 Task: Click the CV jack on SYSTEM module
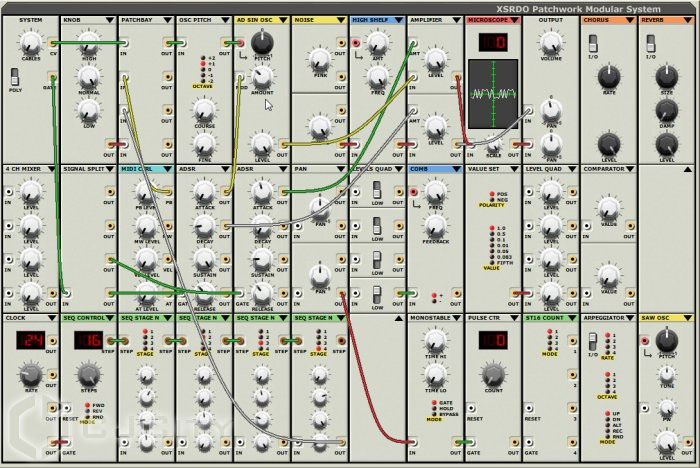(53, 43)
